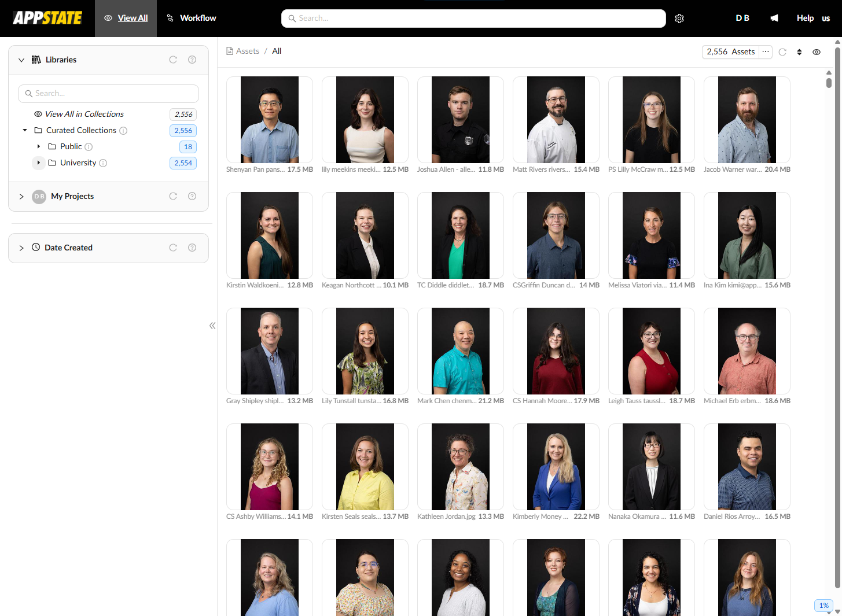The image size is (842, 616).
Task: Open the D B user menu
Action: point(742,18)
